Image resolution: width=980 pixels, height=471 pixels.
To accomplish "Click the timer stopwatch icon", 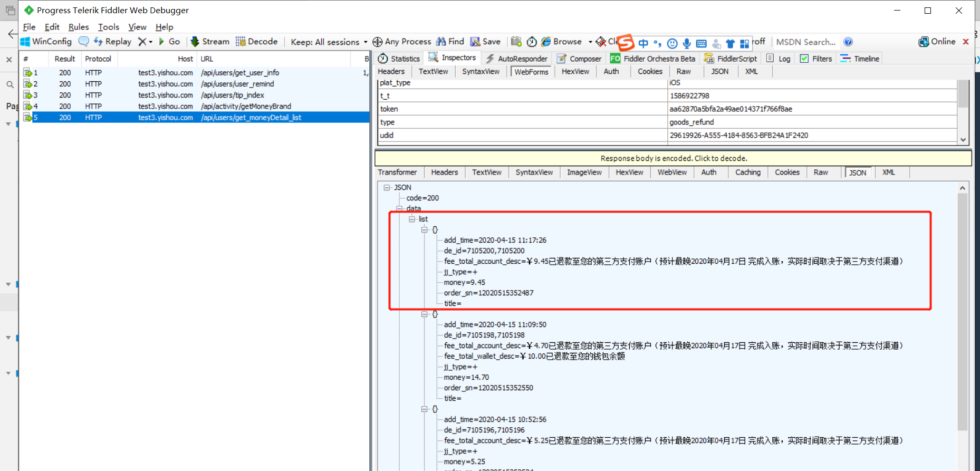I will click(532, 42).
